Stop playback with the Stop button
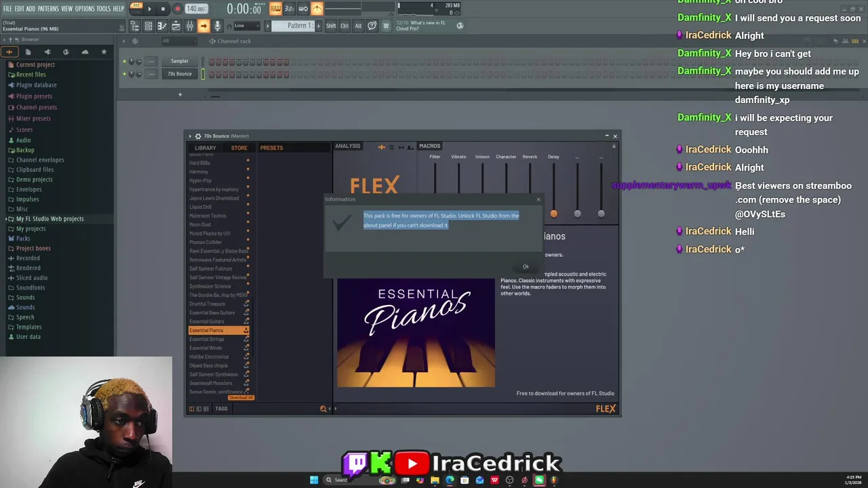868x488 pixels. click(163, 9)
